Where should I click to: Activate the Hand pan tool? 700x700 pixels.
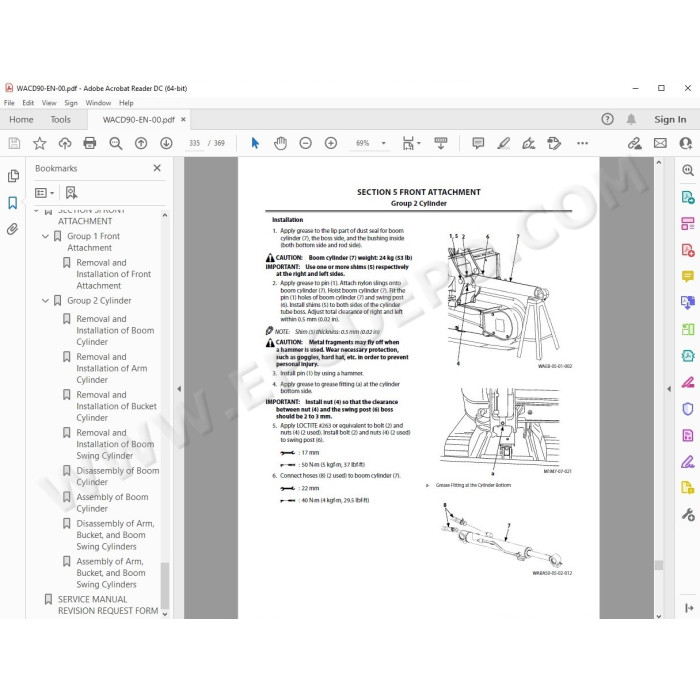tap(280, 143)
